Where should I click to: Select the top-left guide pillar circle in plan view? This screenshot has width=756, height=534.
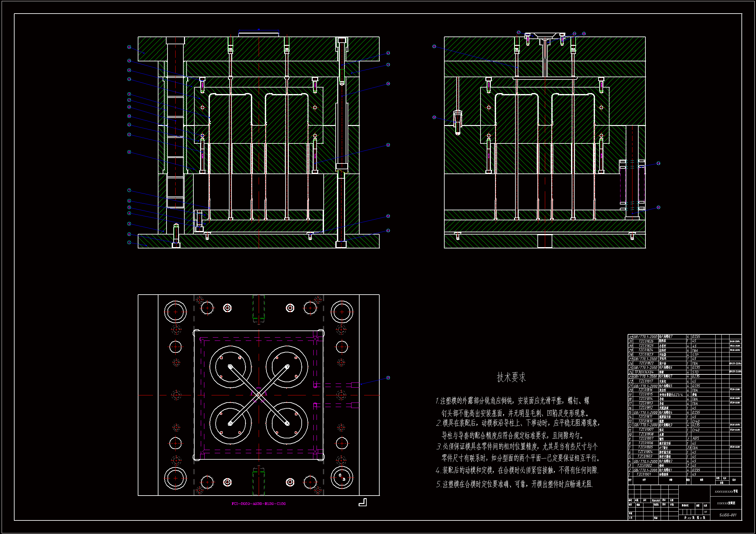[176, 312]
